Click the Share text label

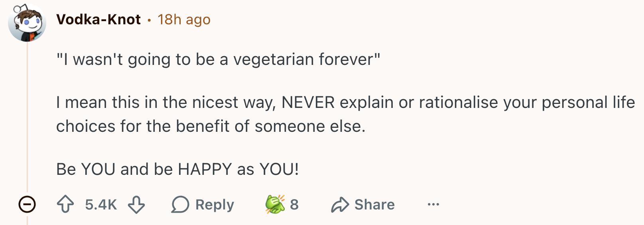click(x=374, y=204)
